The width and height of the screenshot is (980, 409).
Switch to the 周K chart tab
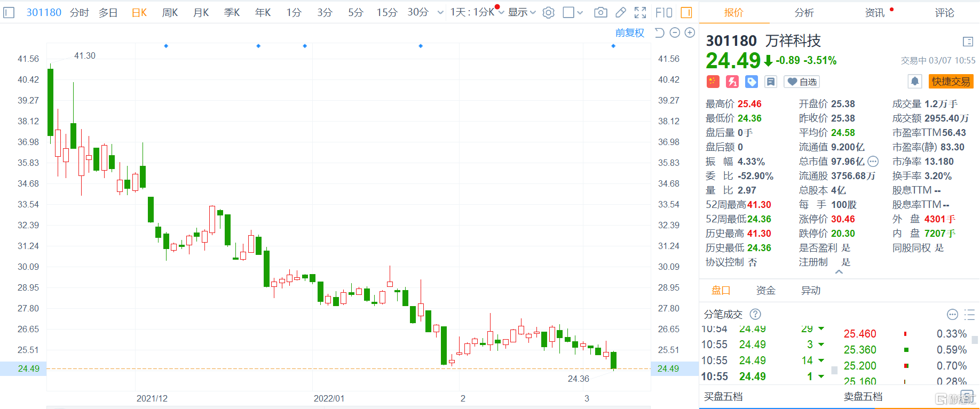[x=170, y=12]
